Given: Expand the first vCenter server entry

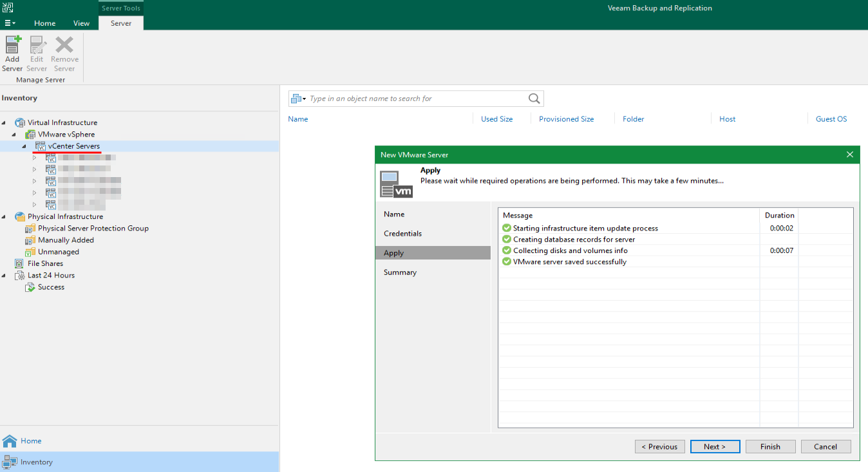Looking at the screenshot, I should click(35, 158).
